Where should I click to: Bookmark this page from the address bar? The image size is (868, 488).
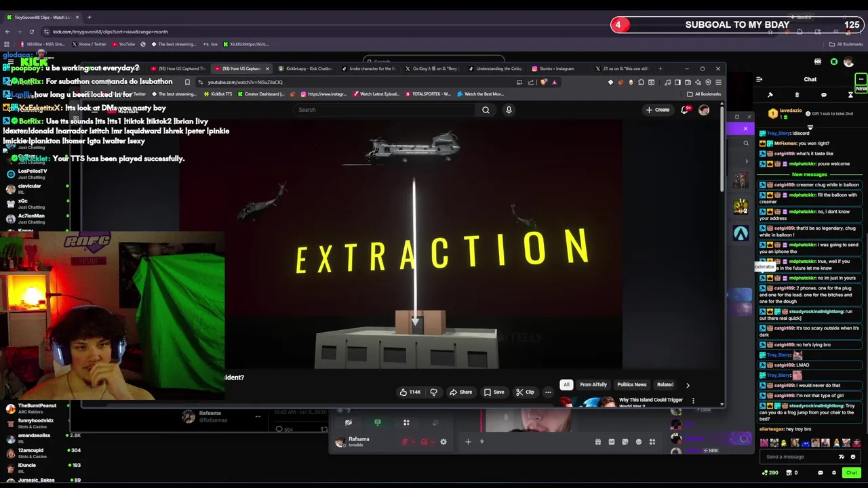[x=187, y=82]
